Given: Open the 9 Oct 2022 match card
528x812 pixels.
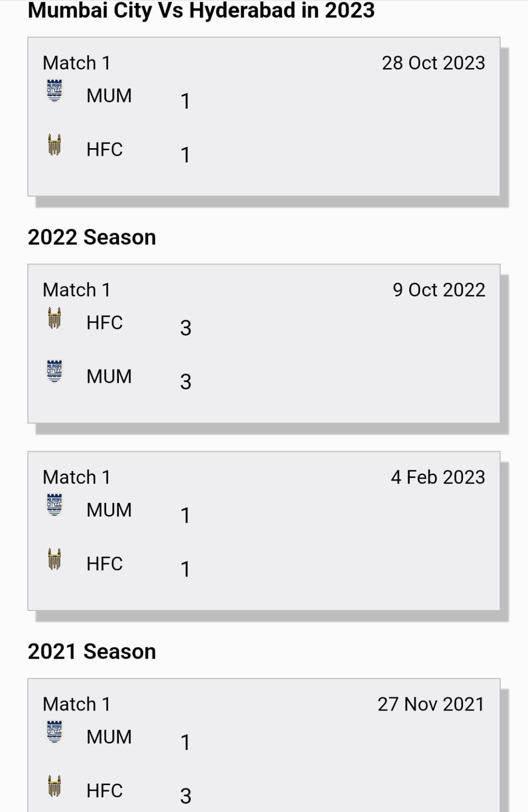Looking at the screenshot, I should pos(305,350).
